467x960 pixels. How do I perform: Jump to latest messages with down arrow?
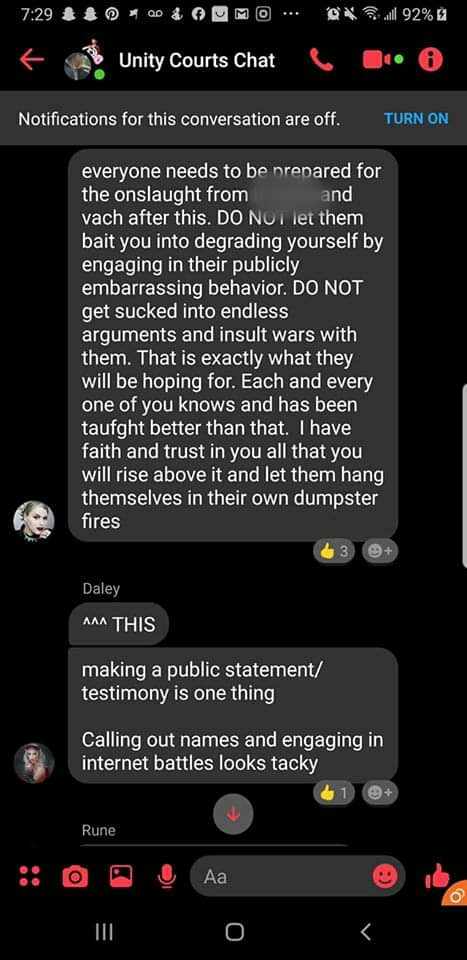[233, 814]
